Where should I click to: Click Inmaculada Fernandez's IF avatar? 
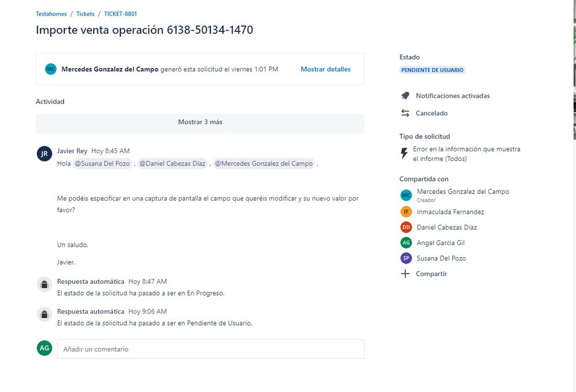406,212
